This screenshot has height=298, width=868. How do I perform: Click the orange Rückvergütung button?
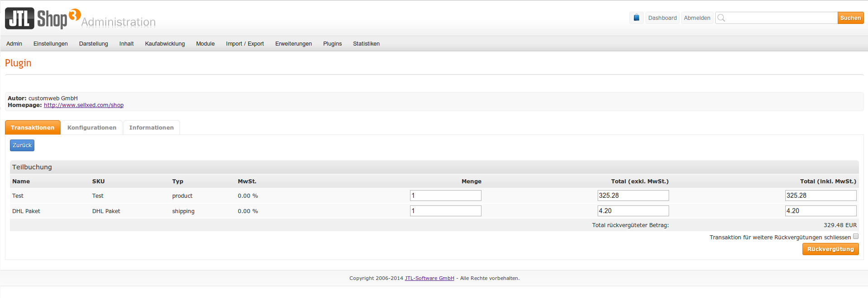[830, 249]
